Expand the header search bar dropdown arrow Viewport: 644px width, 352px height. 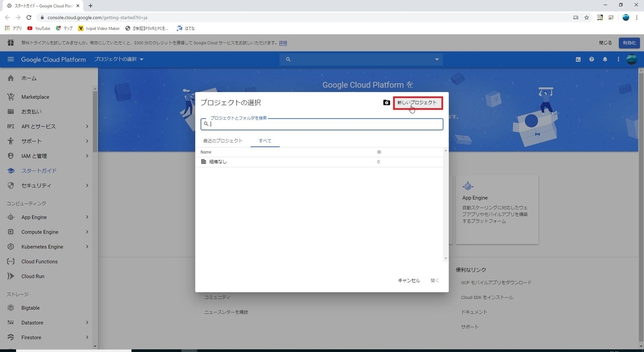pos(437,59)
